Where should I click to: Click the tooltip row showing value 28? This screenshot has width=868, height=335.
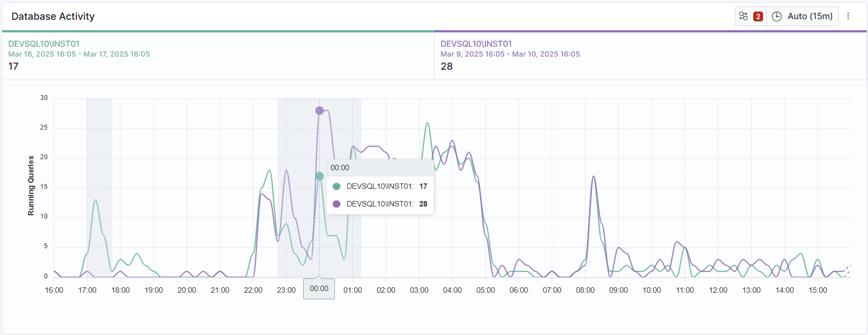(380, 204)
